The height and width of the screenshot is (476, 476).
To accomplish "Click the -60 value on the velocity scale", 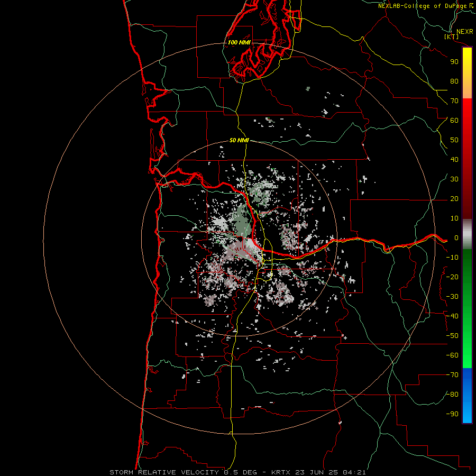I will click(452, 355).
